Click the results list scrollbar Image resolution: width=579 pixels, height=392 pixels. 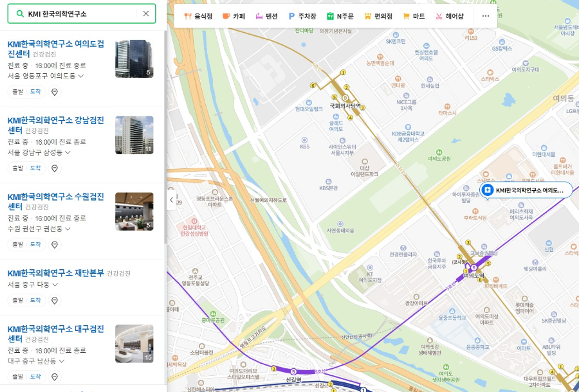tap(165, 136)
